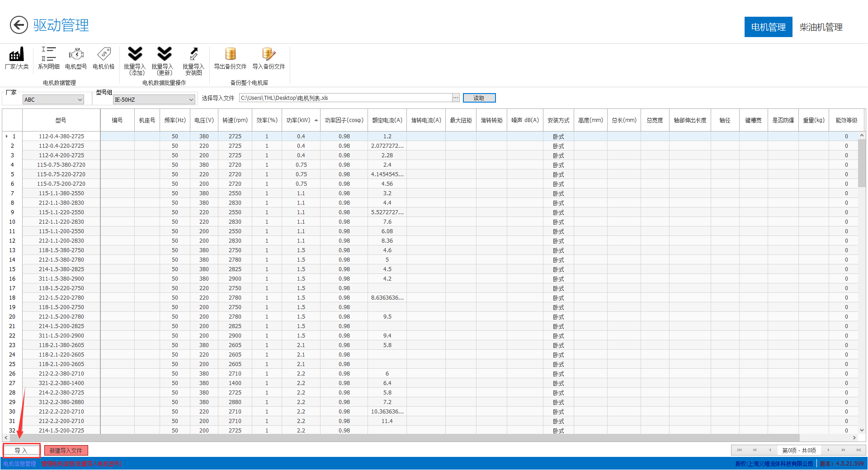Select 批量导入安装图 import drawings icon

pos(193,61)
